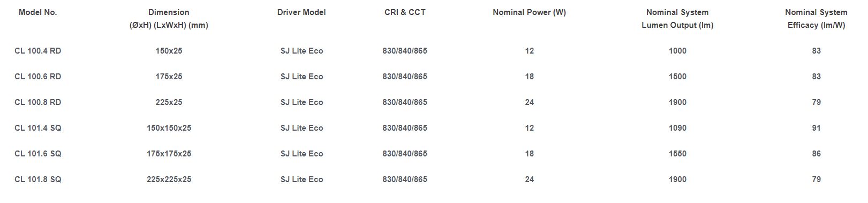Select the 1550 lumen output cell
Viewport: 868px width, 203px height.
[677, 154]
